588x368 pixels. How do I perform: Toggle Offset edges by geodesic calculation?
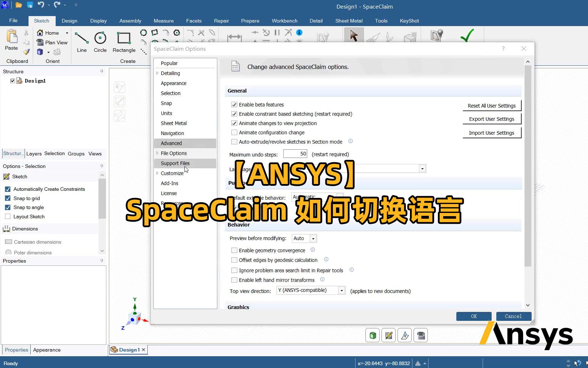tap(234, 260)
